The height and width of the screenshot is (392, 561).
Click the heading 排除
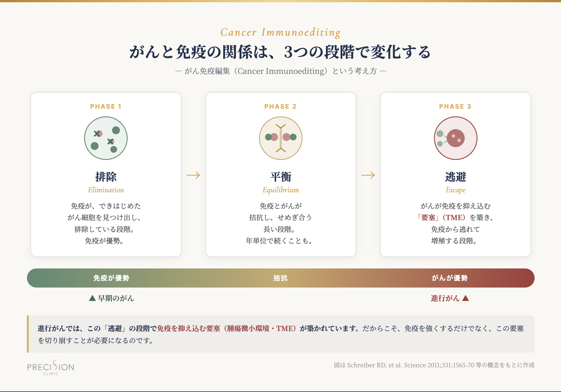(x=106, y=177)
